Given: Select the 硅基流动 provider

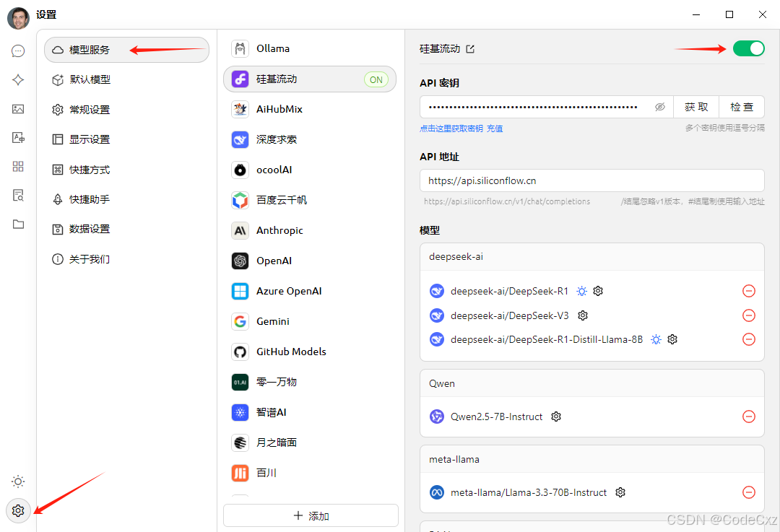Looking at the screenshot, I should [310, 79].
